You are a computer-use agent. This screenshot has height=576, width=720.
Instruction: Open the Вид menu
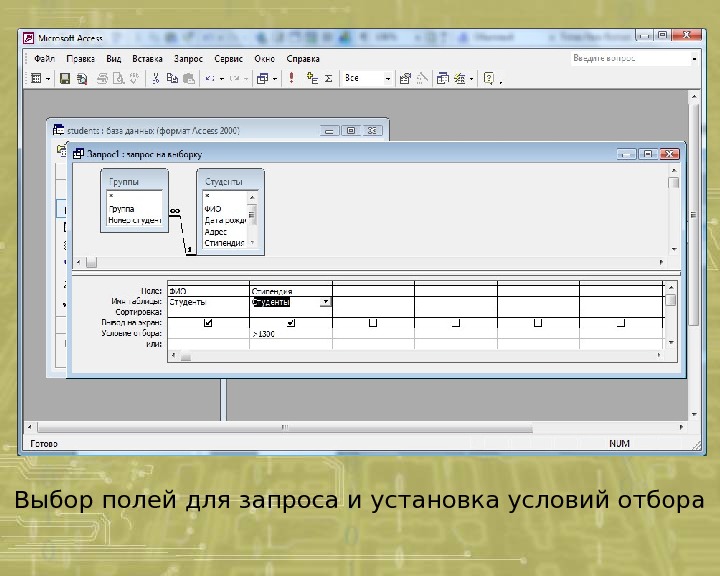click(113, 59)
